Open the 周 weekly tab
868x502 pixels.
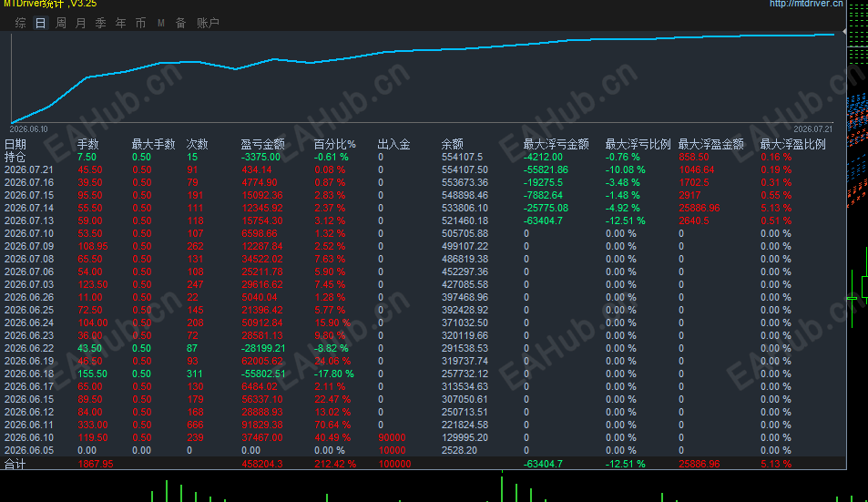click(61, 23)
